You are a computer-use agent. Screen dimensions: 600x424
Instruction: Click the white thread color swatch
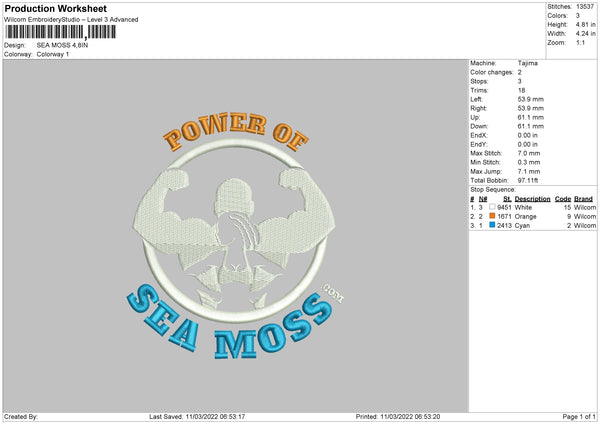tap(492, 207)
